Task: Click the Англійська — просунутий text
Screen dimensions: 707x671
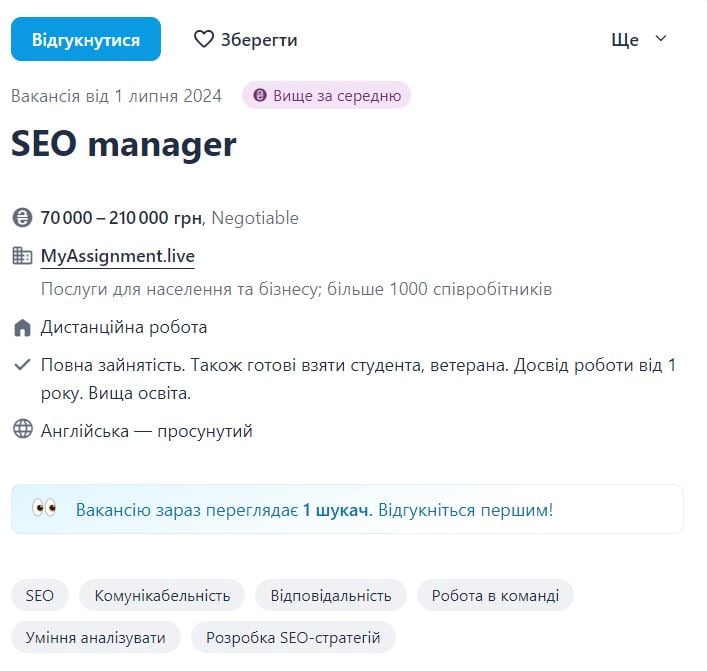Action: point(147,431)
